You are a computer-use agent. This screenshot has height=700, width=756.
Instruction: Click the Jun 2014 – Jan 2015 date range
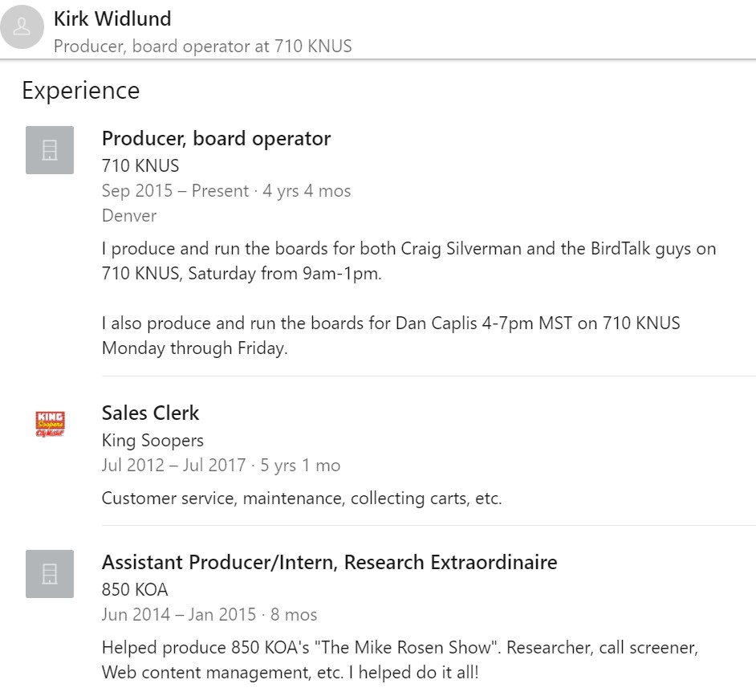179,615
